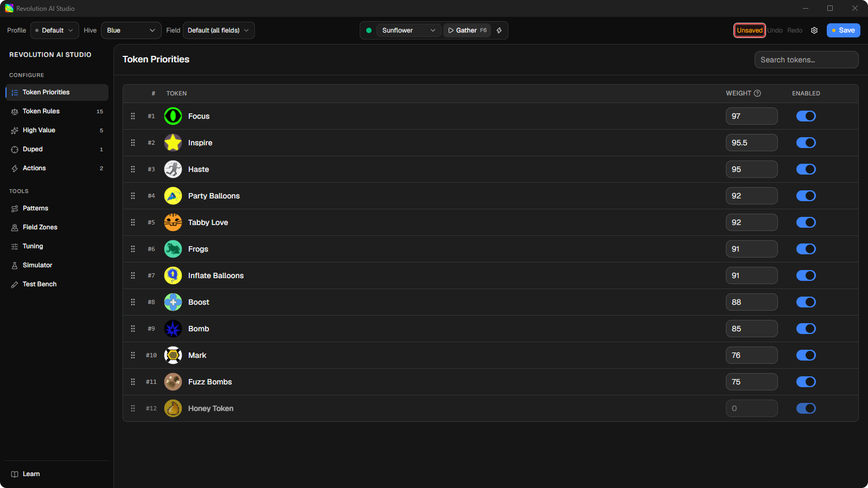Click the Haste token icon
Viewport: 868px width, 488px height.
coord(173,169)
